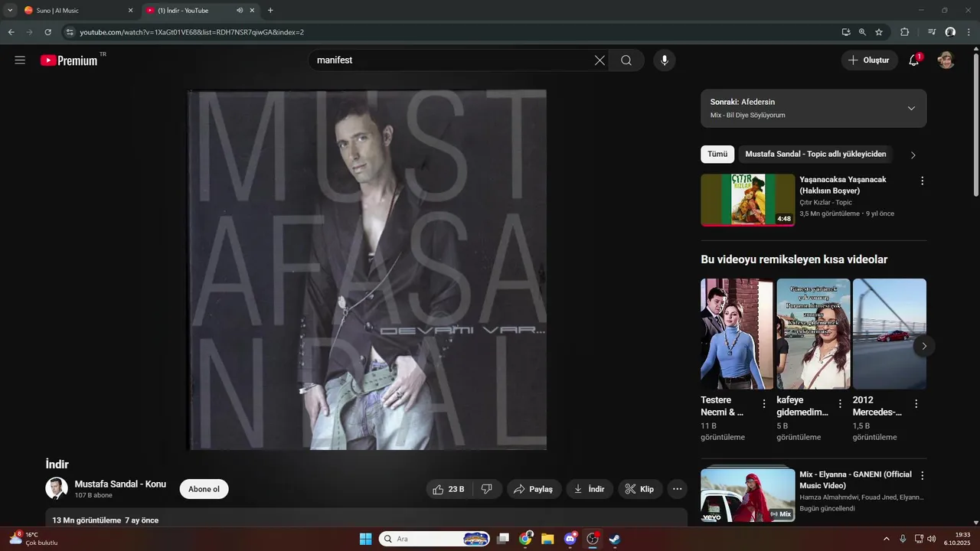Open File Explorer from the taskbar
Screen dimensions: 980x551
pyautogui.click(x=547, y=539)
